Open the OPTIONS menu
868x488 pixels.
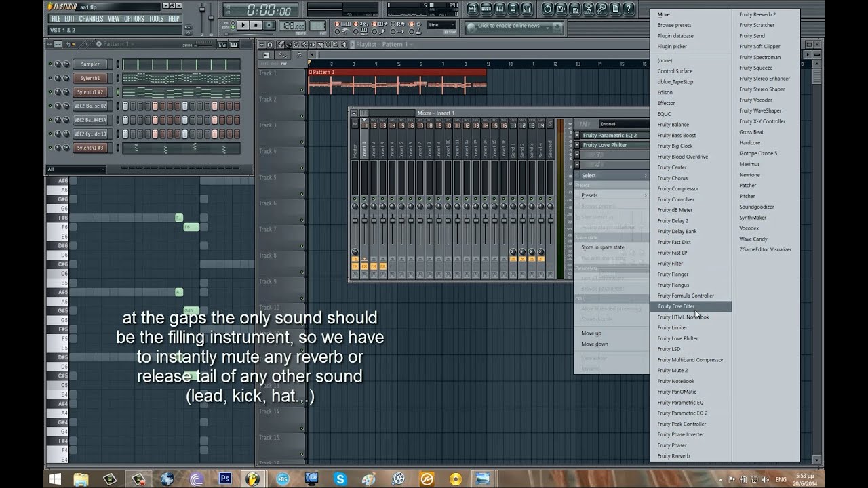click(134, 18)
